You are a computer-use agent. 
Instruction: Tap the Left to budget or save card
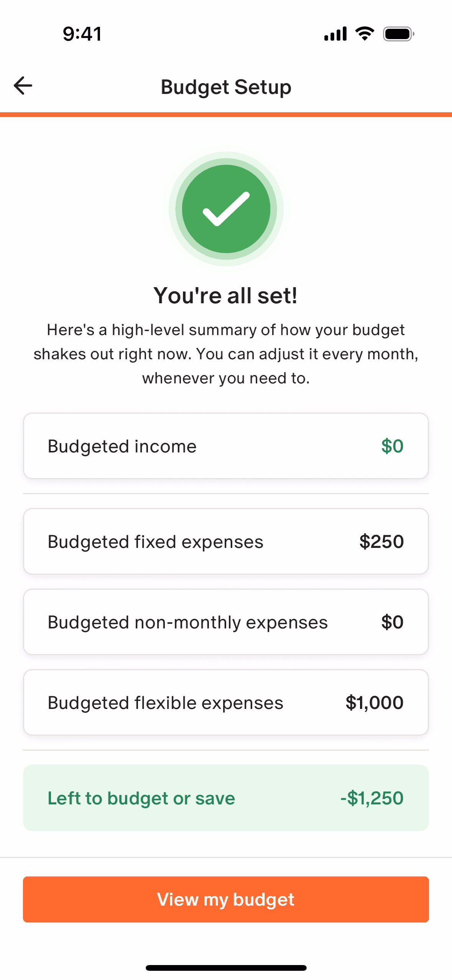point(226,798)
